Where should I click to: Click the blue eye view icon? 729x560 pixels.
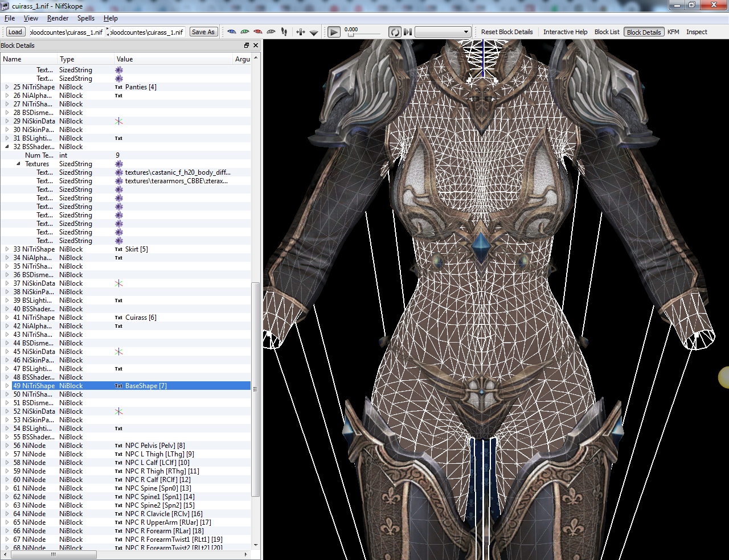point(232,32)
